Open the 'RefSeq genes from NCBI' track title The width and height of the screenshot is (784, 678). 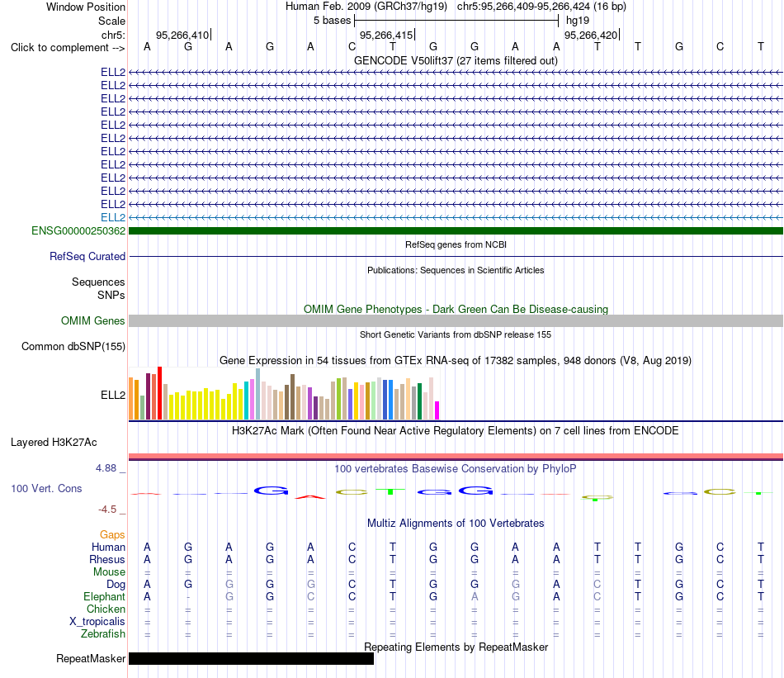click(x=456, y=244)
